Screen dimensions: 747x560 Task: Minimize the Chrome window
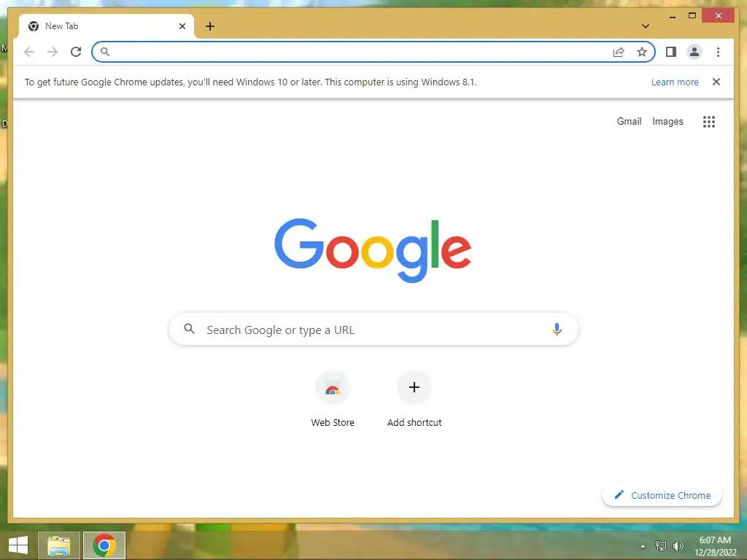tap(672, 16)
